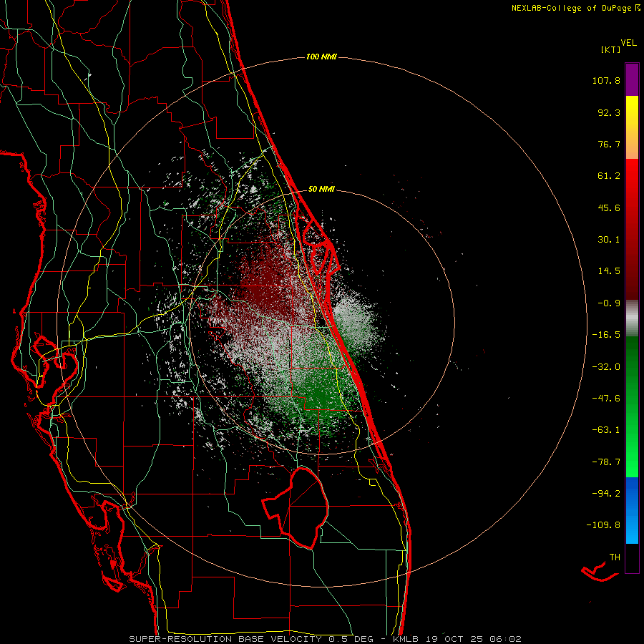Click the 100 NMI range ring label
Image resolution: width=644 pixels, height=644 pixels.
(321, 57)
